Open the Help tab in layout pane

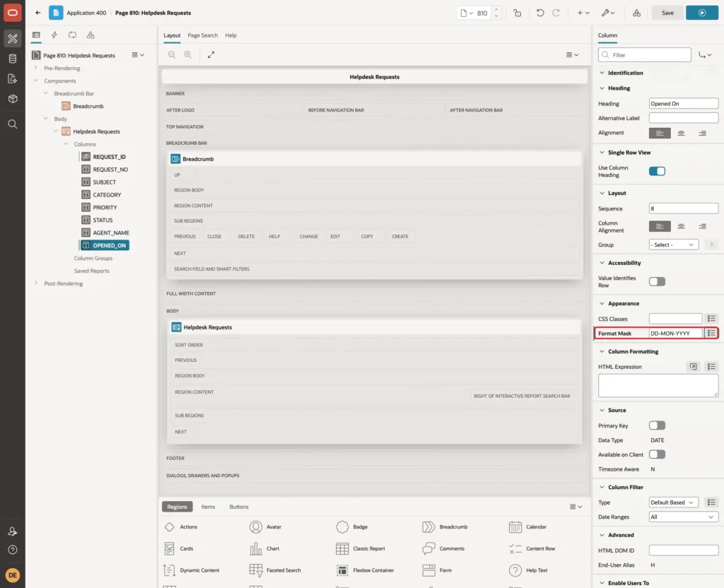pos(231,35)
